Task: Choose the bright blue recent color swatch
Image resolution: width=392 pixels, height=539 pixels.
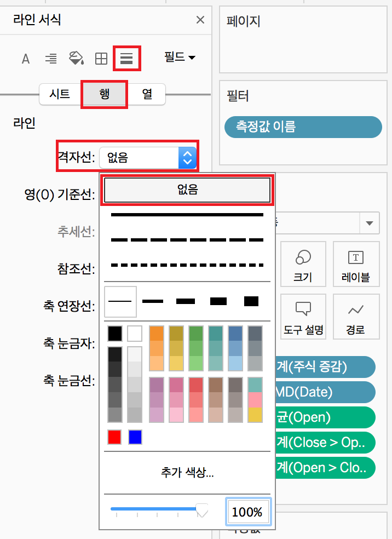Action: coord(135,437)
